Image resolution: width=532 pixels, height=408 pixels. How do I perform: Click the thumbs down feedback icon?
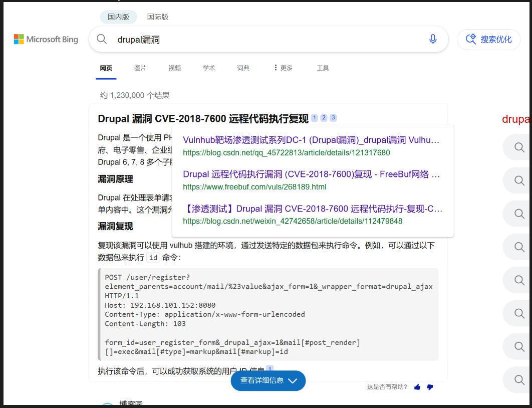coord(430,387)
